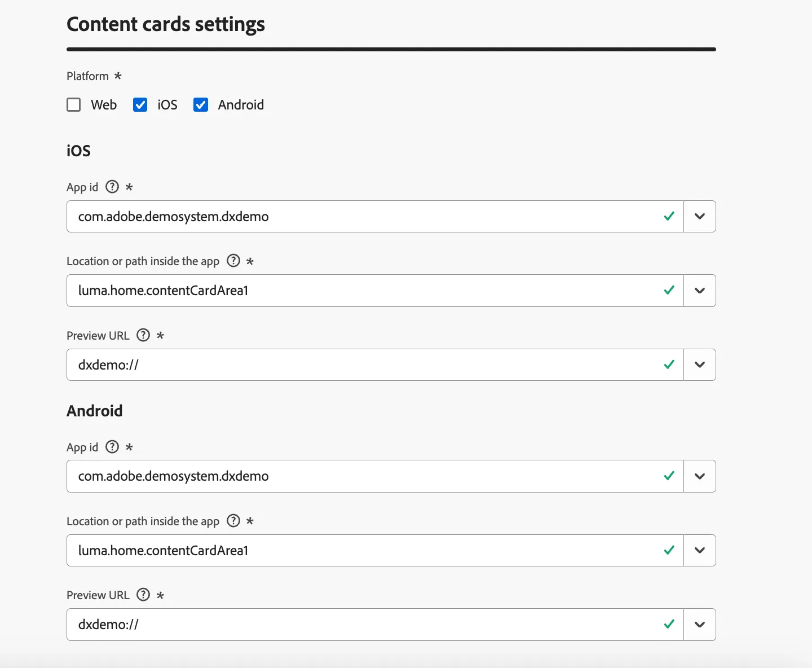The image size is (812, 668).
Task: Expand the iOS App id dropdown
Action: coord(700,216)
